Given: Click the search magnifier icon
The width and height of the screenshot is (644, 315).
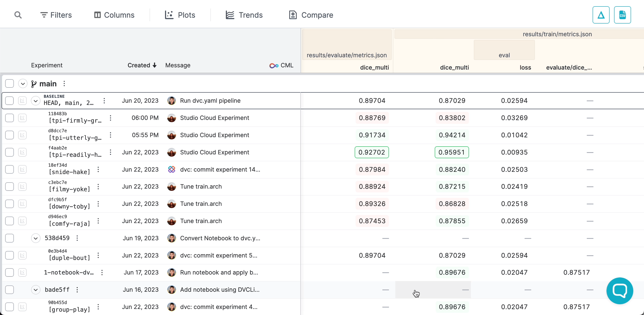Looking at the screenshot, I should pyautogui.click(x=18, y=15).
